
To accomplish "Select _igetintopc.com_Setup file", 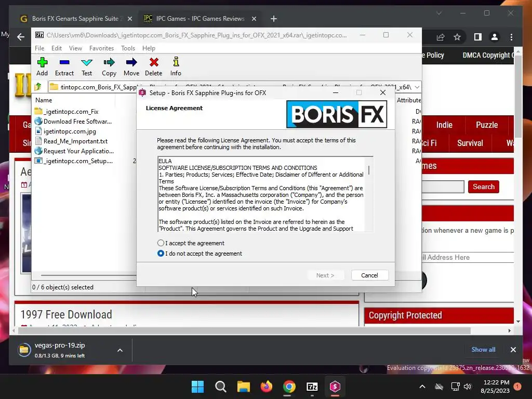I will point(74,161).
